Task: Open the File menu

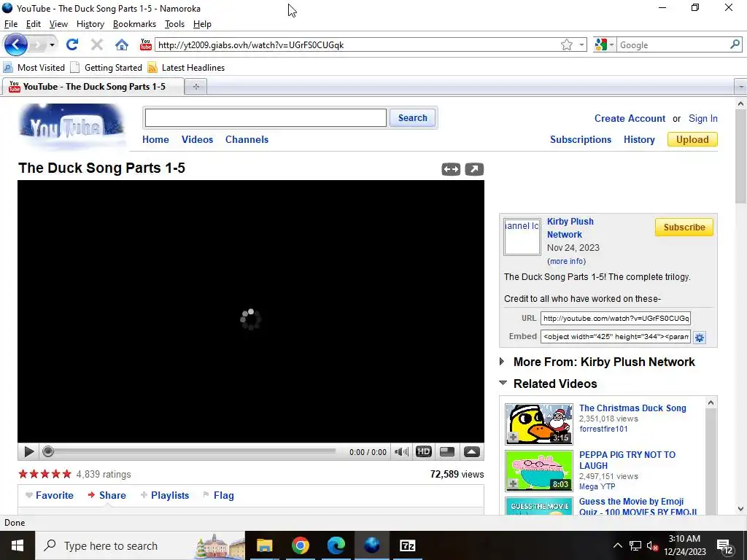Action: pos(10,24)
